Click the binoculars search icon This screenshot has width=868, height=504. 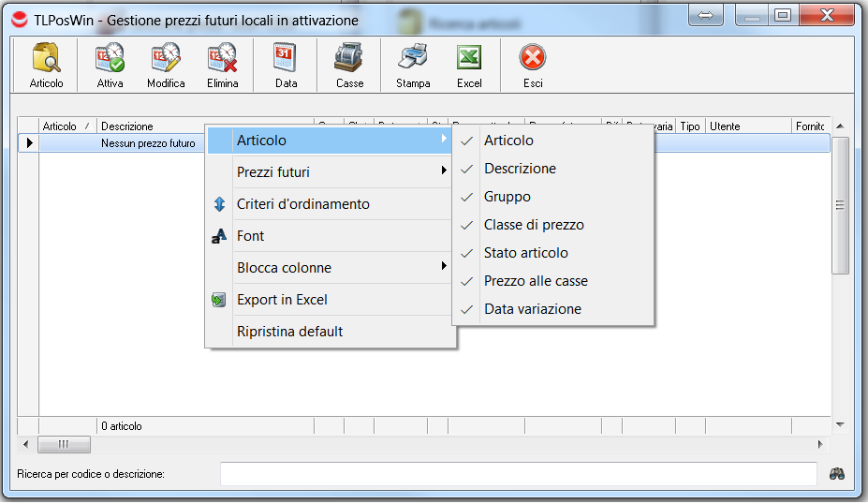pyautogui.click(x=836, y=474)
